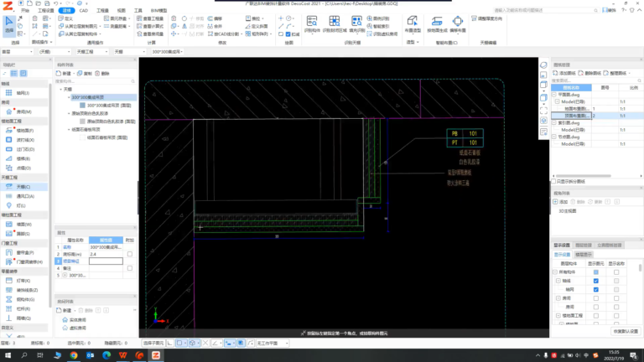
Task: Click 按地面生成 generate by floor icon
Action: point(437,24)
